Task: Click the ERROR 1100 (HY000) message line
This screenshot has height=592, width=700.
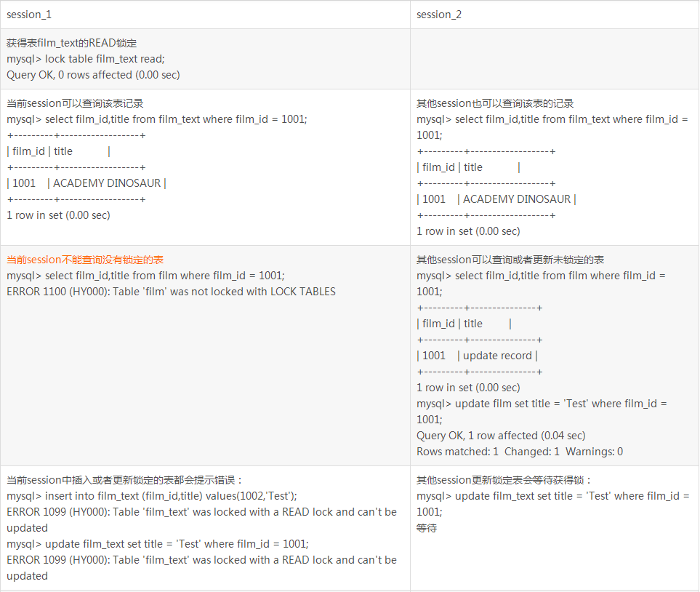Action: (171, 292)
